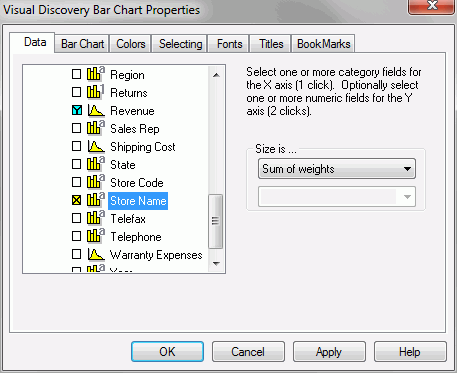Select the Returns field label
This screenshot has width=457, height=373.
(129, 92)
